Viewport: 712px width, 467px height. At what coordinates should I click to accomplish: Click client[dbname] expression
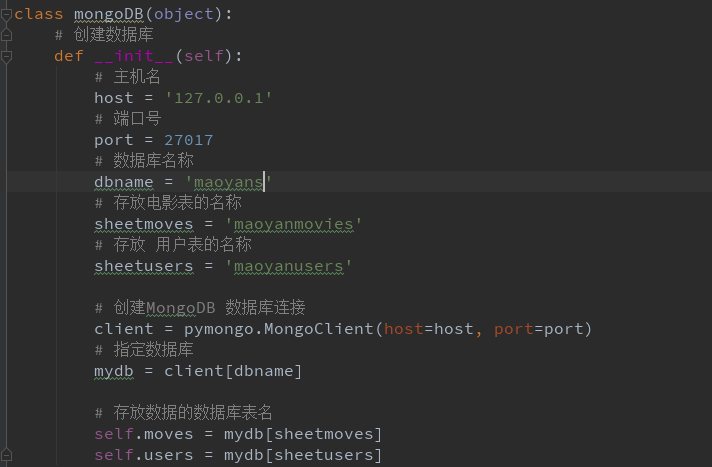coord(232,371)
